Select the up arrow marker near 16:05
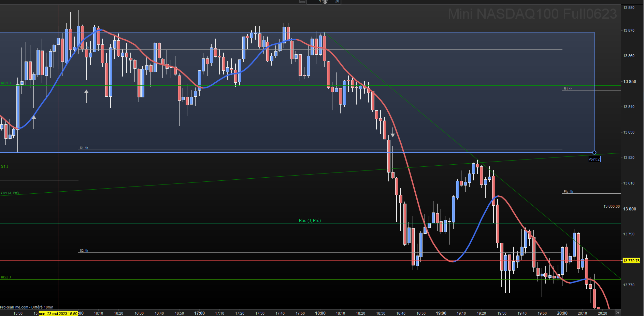Viewport: 644px width, 316px height. [86, 96]
